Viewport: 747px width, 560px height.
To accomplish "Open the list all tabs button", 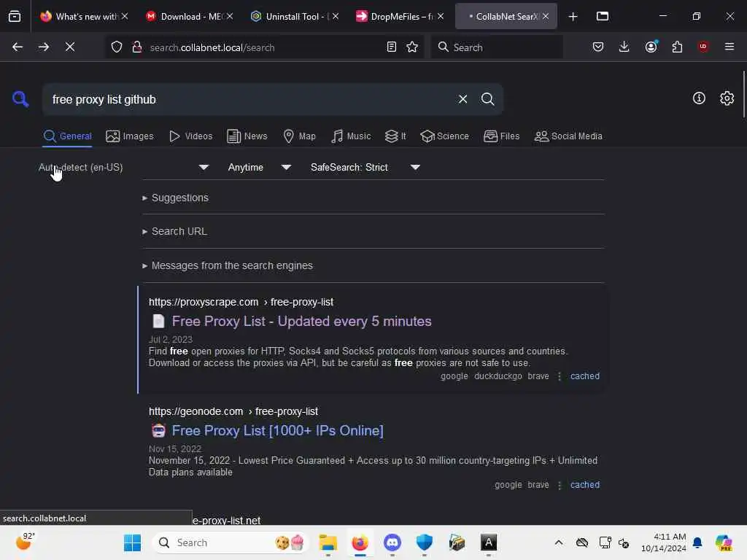I will pyautogui.click(x=602, y=16).
